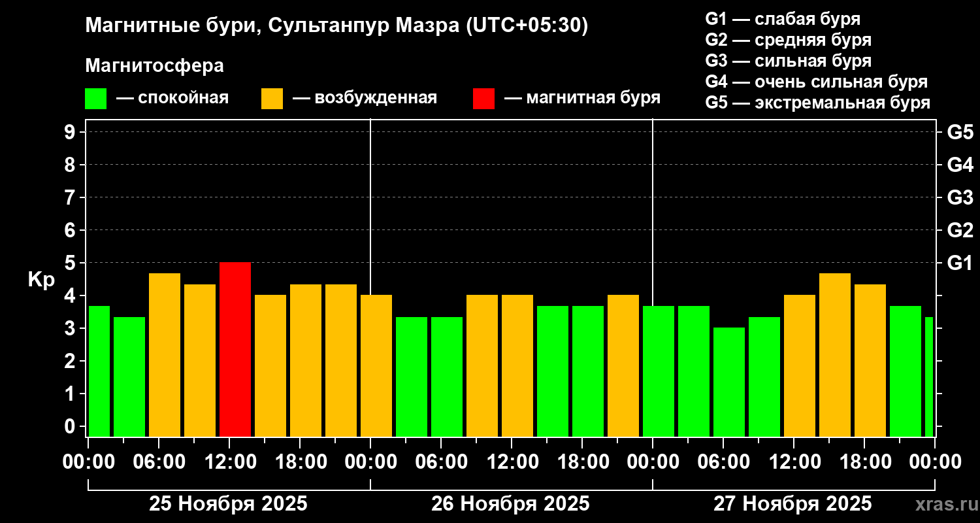Viewport: 980px width, 523px height.
Task: Click the '— спокойная' legend label
Action: tap(172, 99)
